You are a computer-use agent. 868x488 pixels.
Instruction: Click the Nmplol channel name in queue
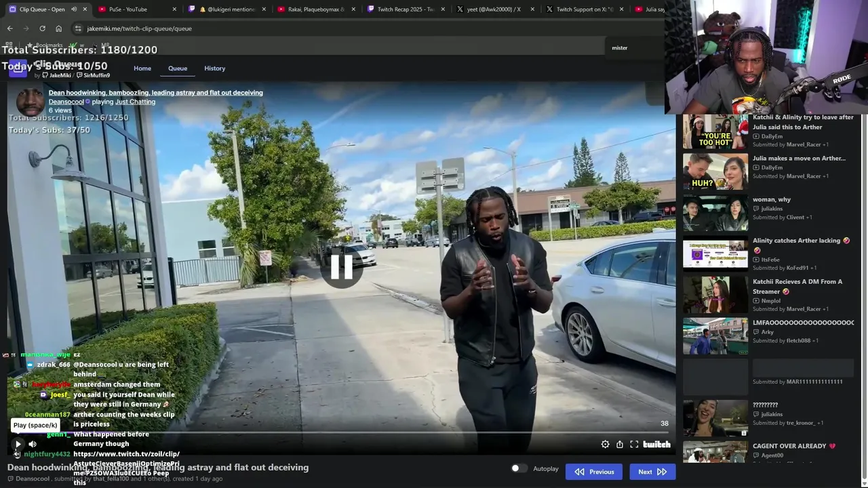pos(770,300)
